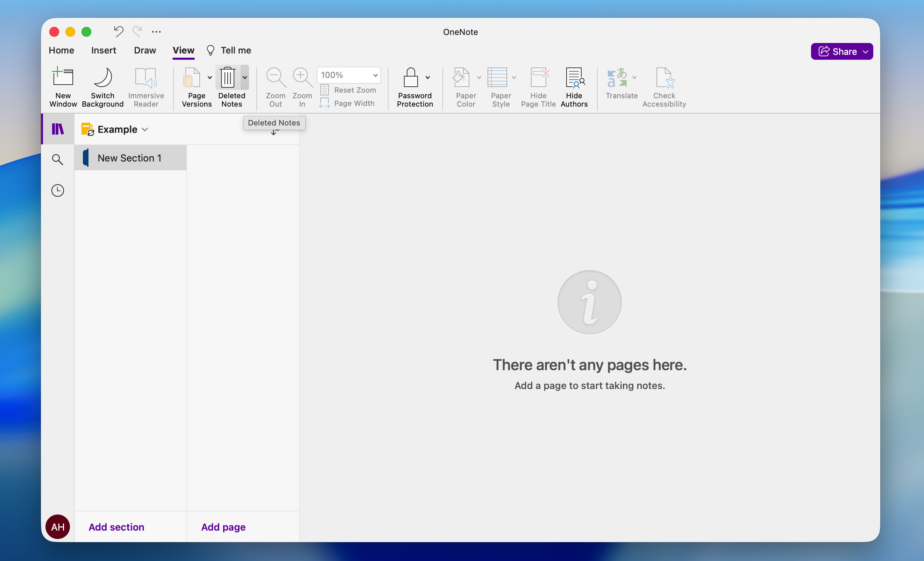The image size is (924, 561).
Task: Select the View tab
Action: click(183, 50)
